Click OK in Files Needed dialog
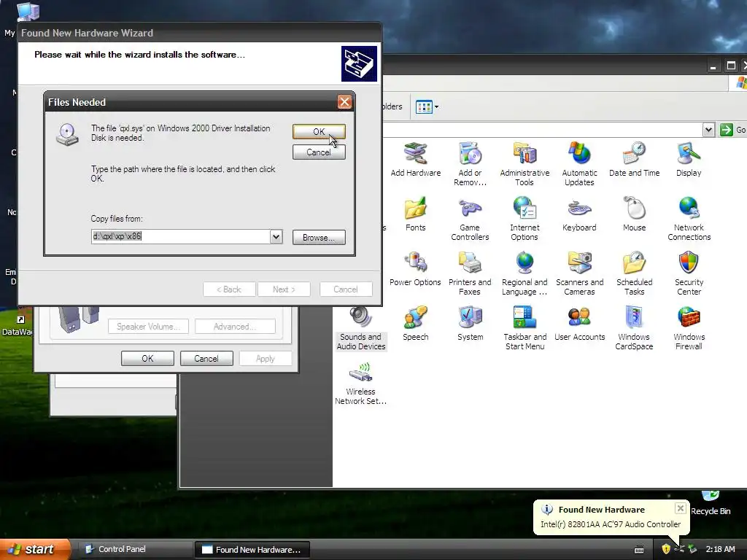 click(319, 132)
